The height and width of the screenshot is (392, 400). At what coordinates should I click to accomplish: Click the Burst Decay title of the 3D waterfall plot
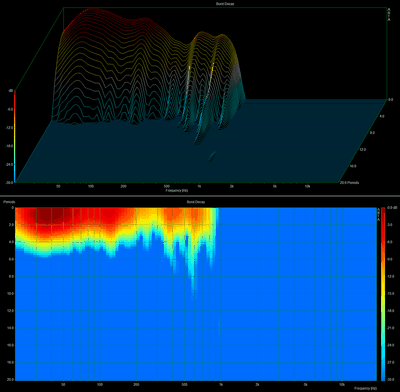coord(225,4)
